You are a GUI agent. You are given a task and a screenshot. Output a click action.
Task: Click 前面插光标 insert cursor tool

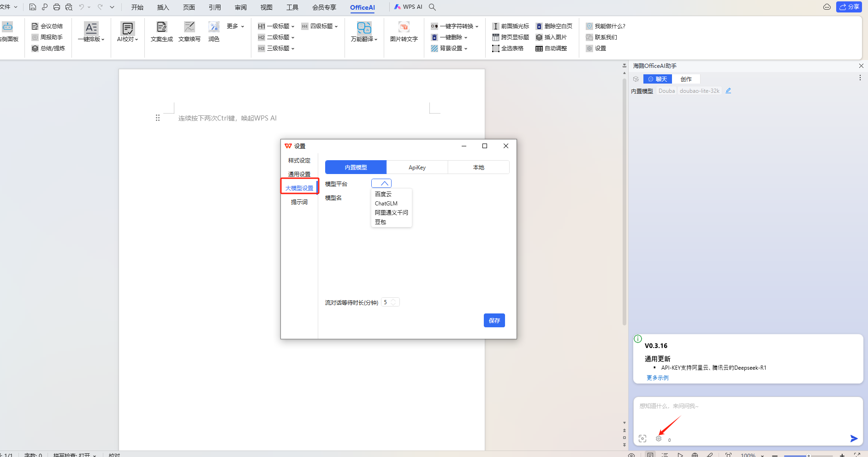tap(511, 26)
